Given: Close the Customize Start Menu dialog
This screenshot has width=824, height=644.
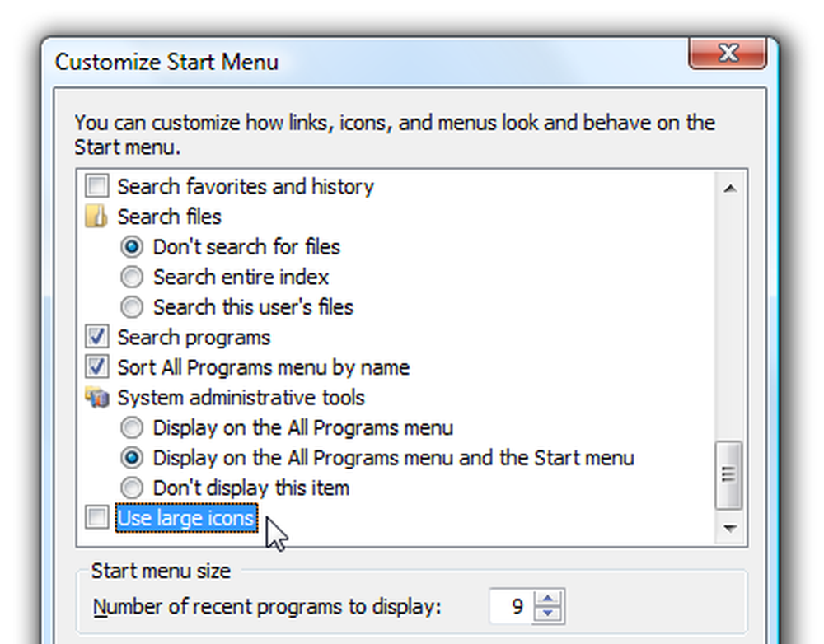Looking at the screenshot, I should click(x=728, y=53).
